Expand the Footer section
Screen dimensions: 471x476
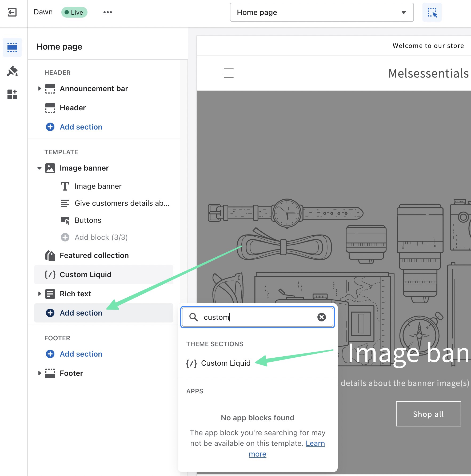pos(39,373)
